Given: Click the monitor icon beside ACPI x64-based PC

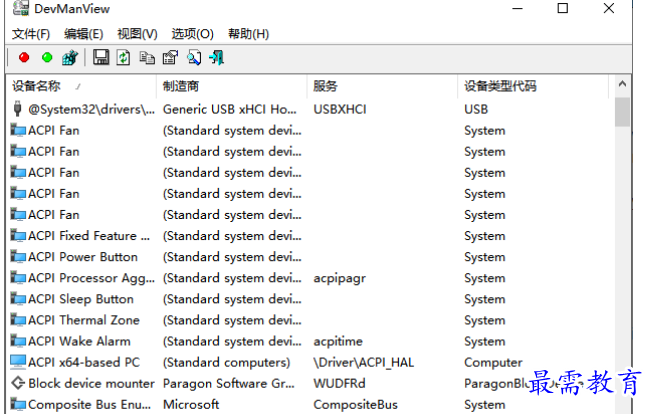Looking at the screenshot, I should click(x=18, y=362).
